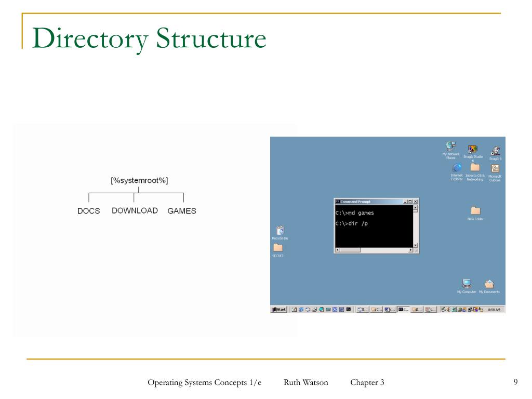The image size is (532, 399).
Task: Open the My Computer desktop icon
Action: [x=467, y=286]
